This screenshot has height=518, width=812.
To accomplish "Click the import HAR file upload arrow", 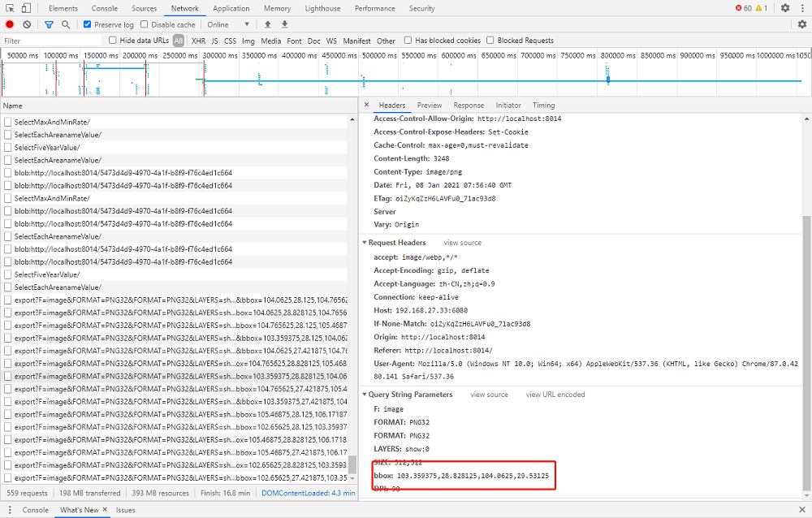I will [x=268, y=24].
